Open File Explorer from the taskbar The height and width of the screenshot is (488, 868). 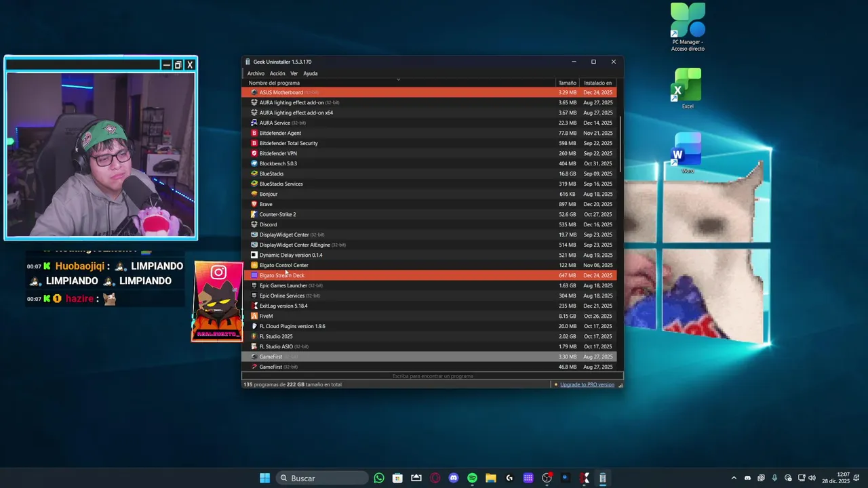[490, 478]
